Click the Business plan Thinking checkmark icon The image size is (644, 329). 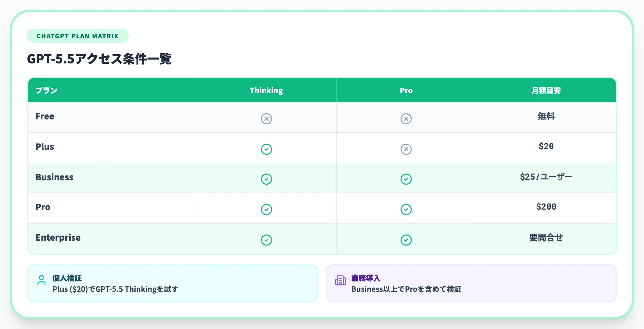tap(266, 179)
